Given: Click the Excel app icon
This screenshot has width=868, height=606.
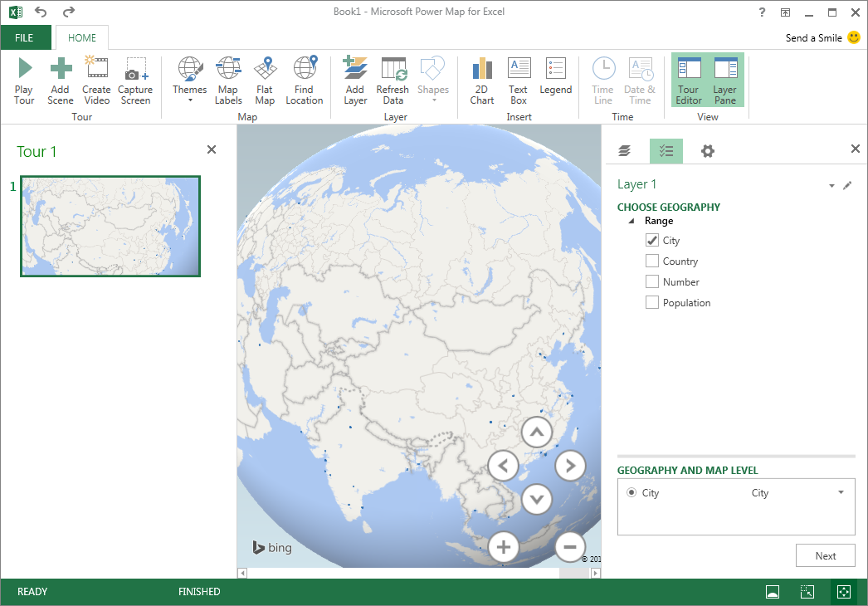Looking at the screenshot, I should tap(16, 12).
